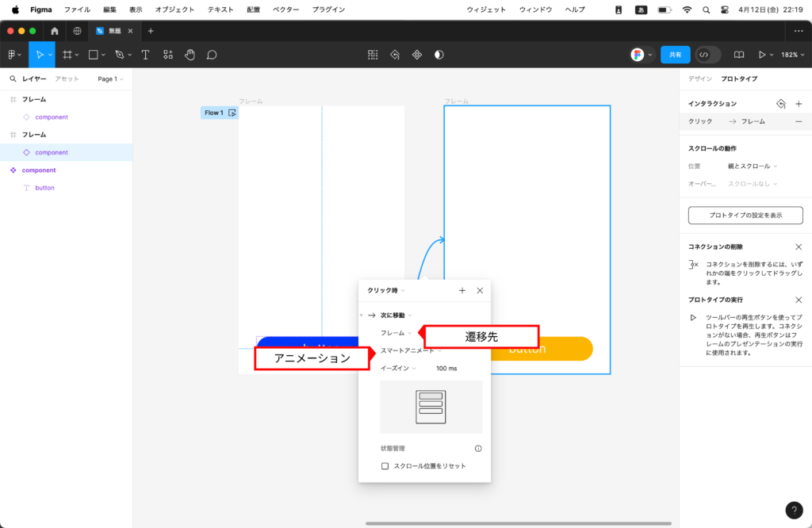Click the Mask contrast icon in toolbar
Image resolution: width=812 pixels, height=528 pixels.
point(439,55)
